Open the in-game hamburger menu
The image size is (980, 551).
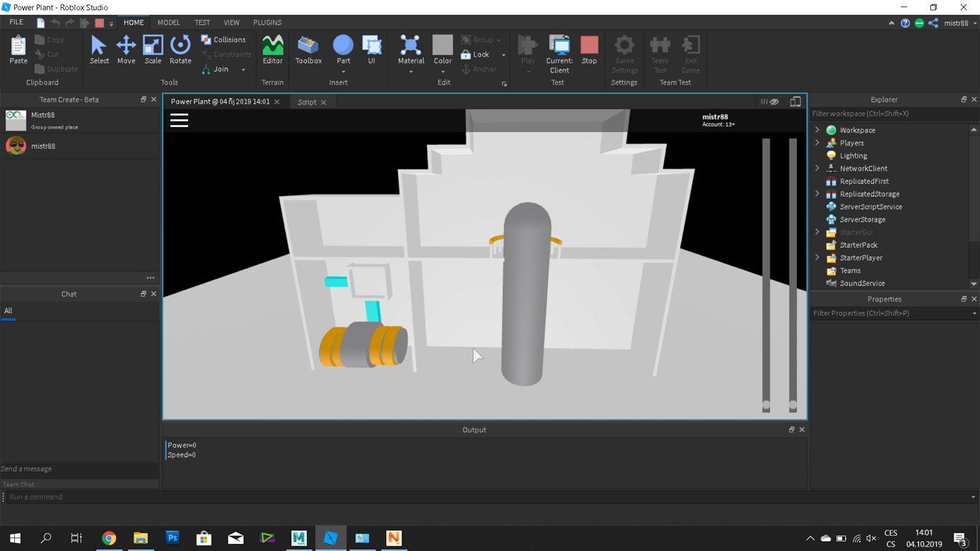point(179,120)
